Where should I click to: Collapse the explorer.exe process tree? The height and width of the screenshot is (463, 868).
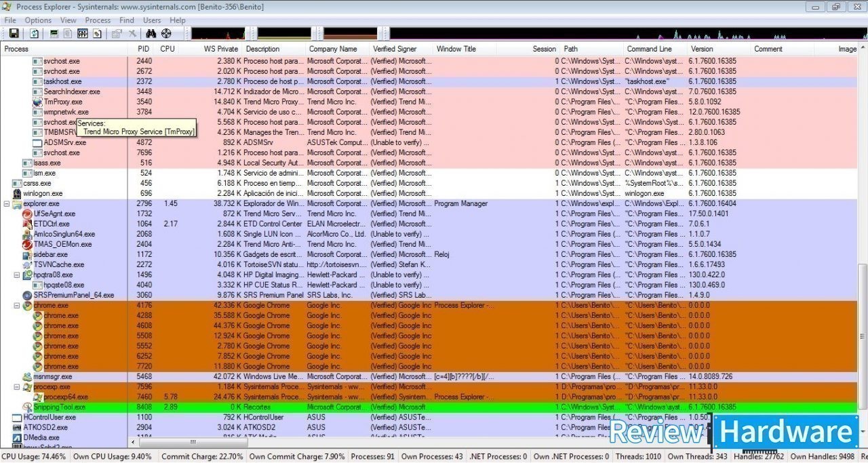click(x=7, y=203)
